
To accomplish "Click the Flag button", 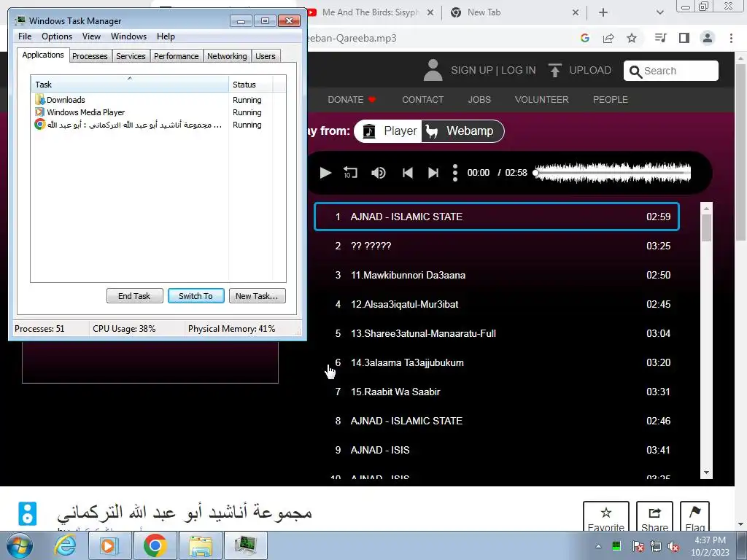I will pyautogui.click(x=694, y=517).
